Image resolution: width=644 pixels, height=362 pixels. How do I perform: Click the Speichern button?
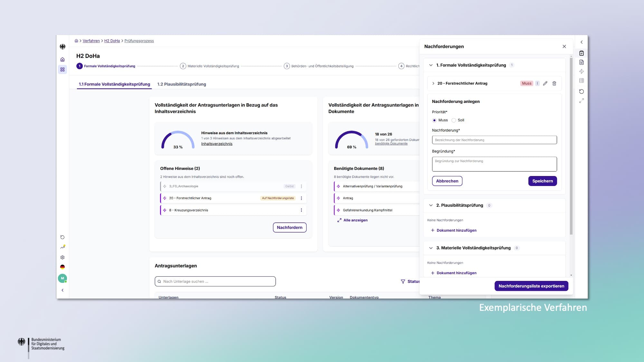[x=542, y=181]
